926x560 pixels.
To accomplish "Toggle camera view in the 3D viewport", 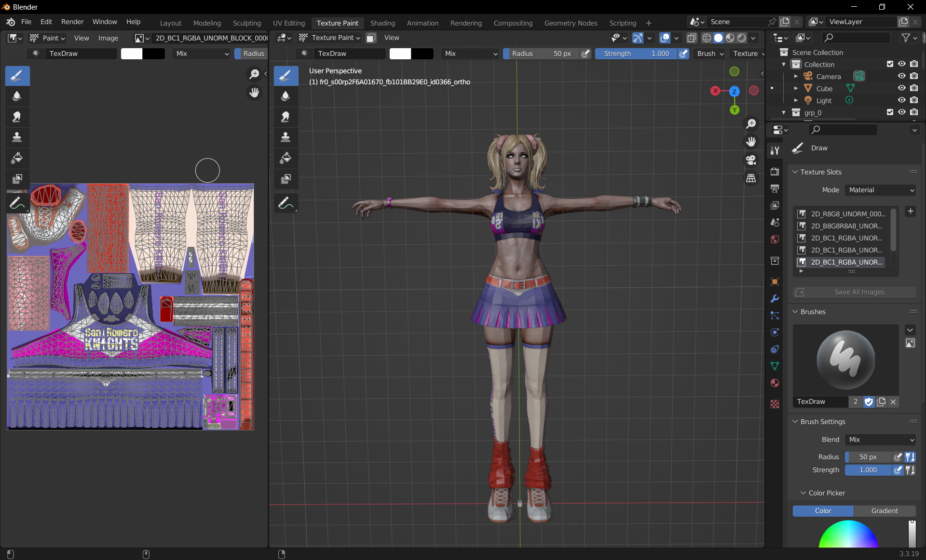I will tap(751, 160).
